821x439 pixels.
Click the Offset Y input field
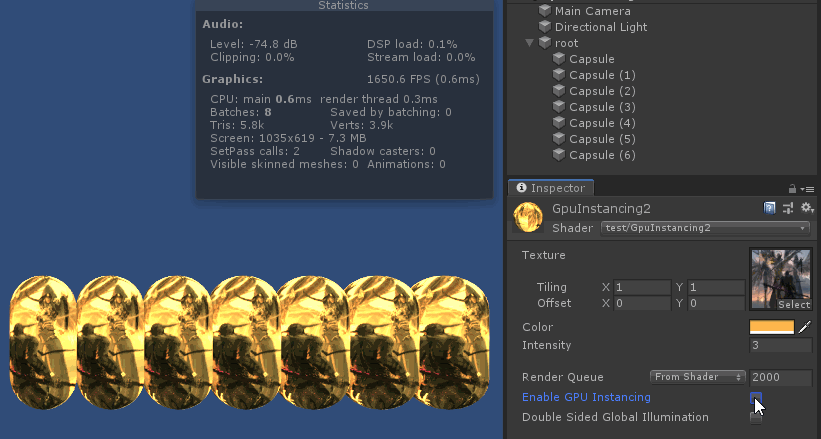tap(716, 303)
